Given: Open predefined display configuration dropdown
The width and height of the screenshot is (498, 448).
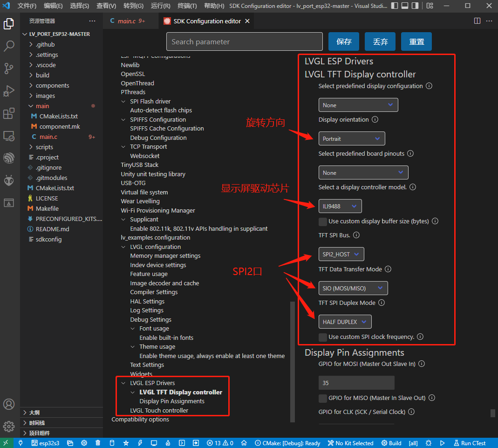Looking at the screenshot, I should click(x=358, y=105).
